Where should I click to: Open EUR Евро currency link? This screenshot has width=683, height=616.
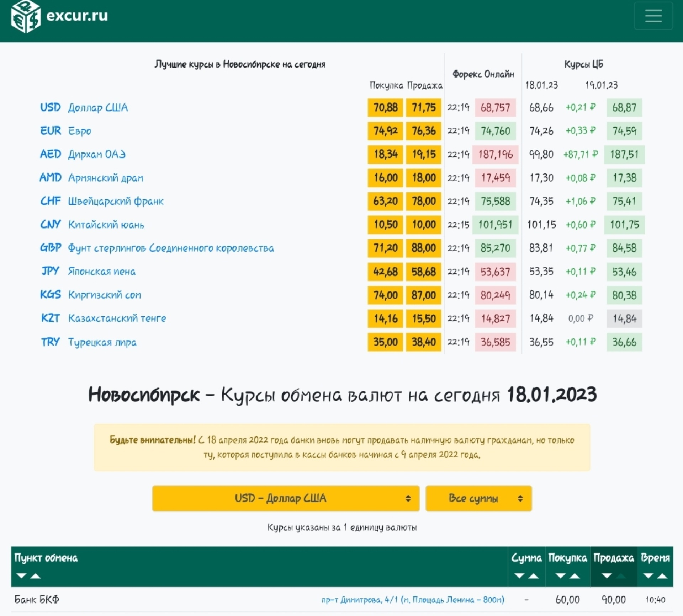coord(65,131)
